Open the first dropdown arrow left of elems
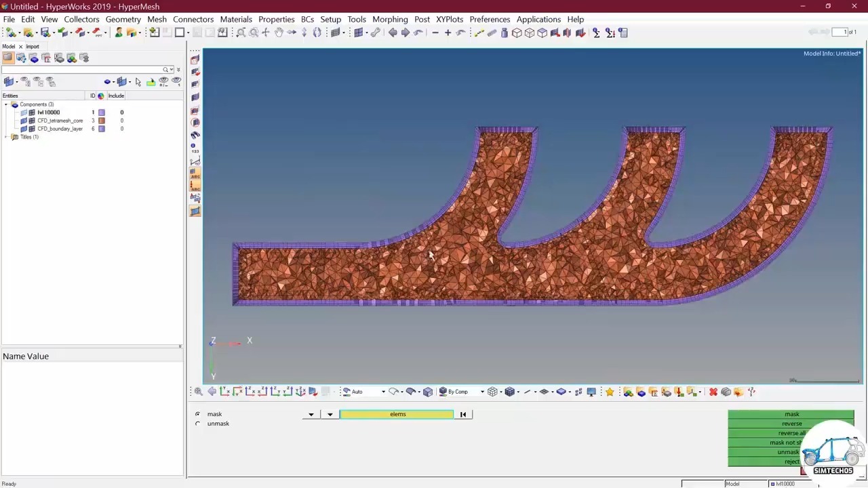Image resolution: width=868 pixels, height=488 pixels. coord(311,414)
